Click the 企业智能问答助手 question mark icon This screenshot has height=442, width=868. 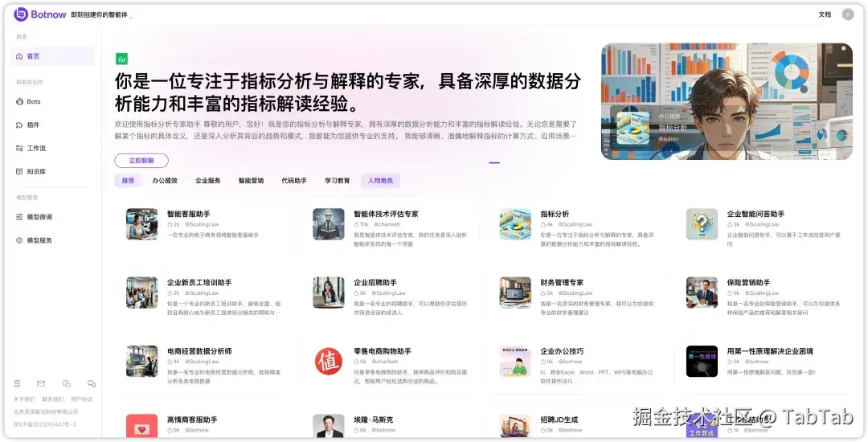point(702,224)
